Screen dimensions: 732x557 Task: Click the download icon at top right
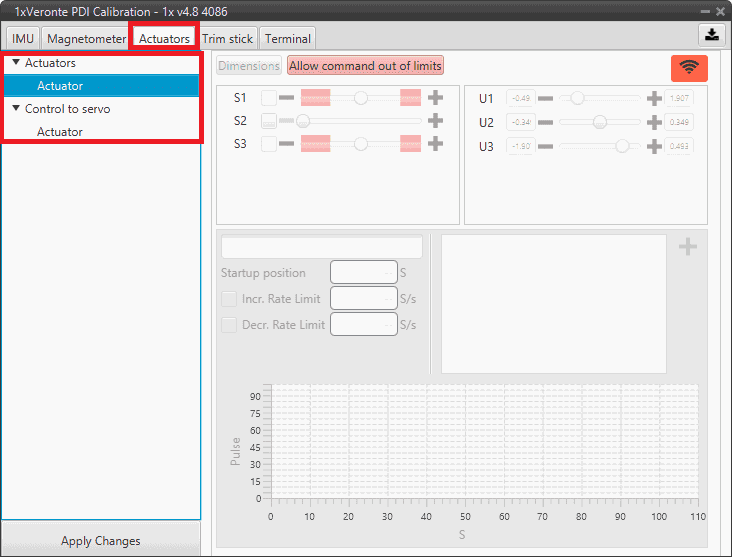(711, 34)
